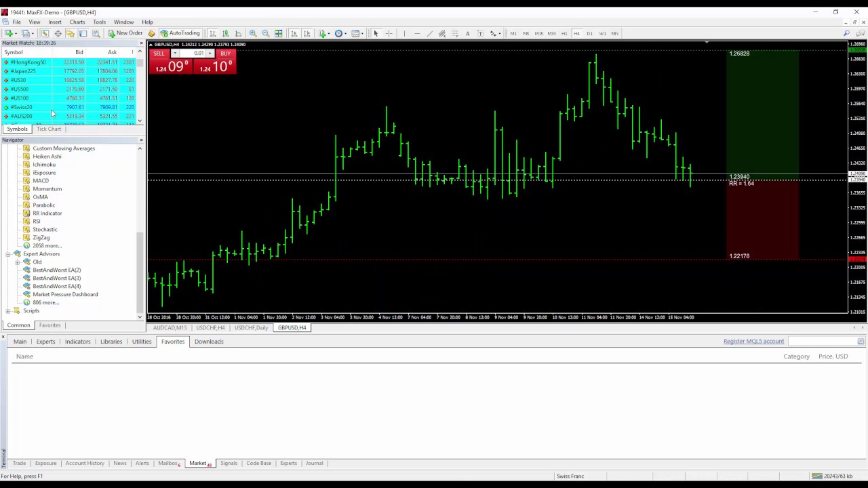Select the vertical line drawing tool
Image resolution: width=868 pixels, height=488 pixels.
tap(404, 33)
